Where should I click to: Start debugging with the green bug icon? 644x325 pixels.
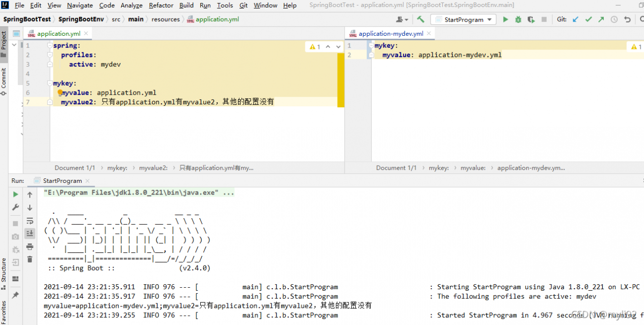point(518,19)
